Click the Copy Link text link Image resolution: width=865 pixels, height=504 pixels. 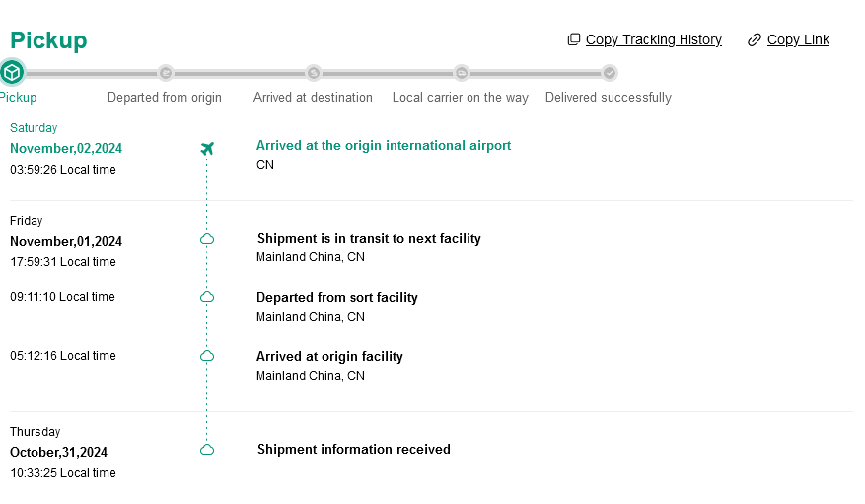[798, 40]
